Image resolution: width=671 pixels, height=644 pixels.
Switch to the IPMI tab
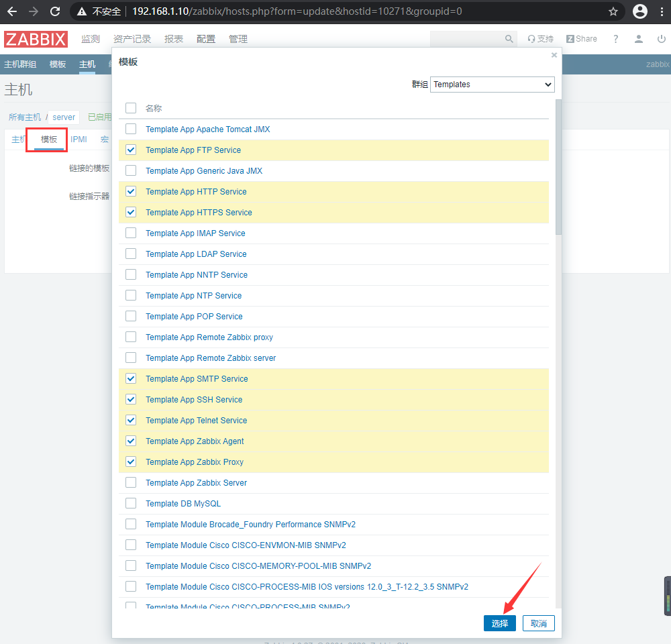tap(79, 140)
